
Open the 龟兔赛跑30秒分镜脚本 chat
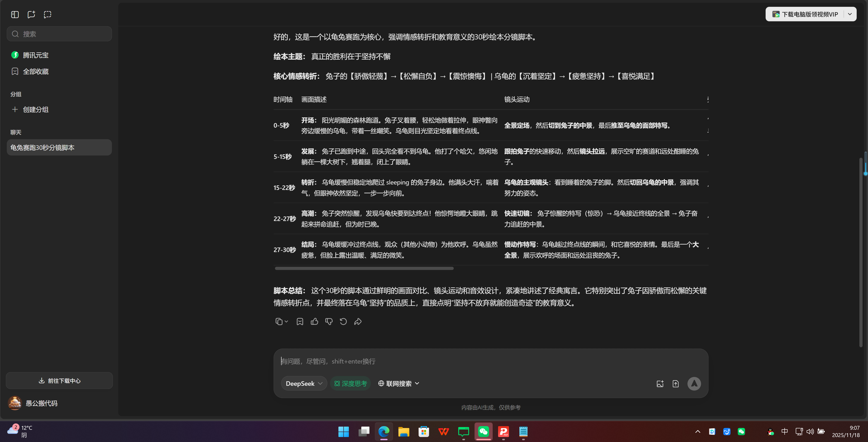tap(59, 147)
